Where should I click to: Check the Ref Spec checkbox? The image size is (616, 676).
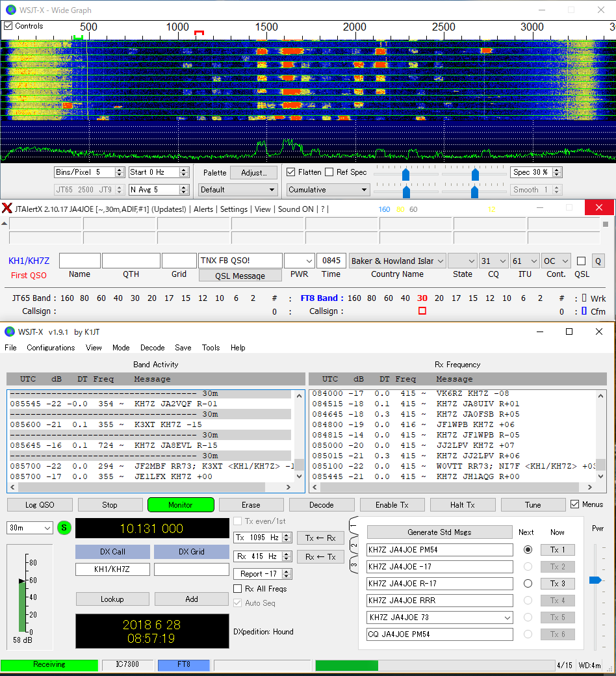(329, 172)
